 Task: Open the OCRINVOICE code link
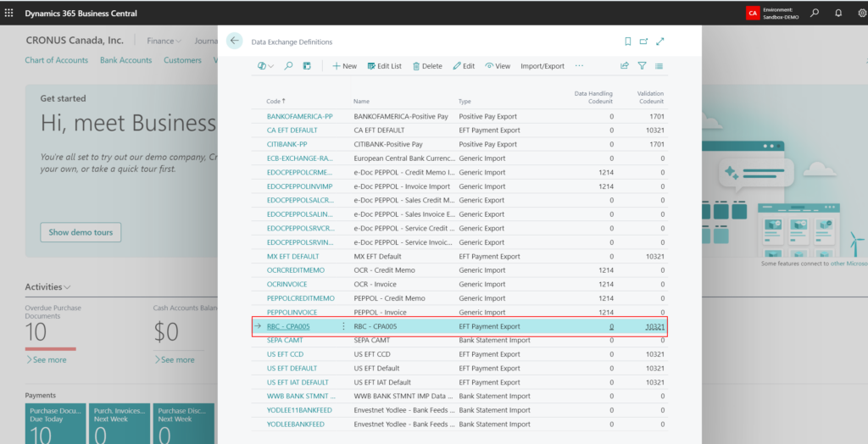[x=287, y=284]
